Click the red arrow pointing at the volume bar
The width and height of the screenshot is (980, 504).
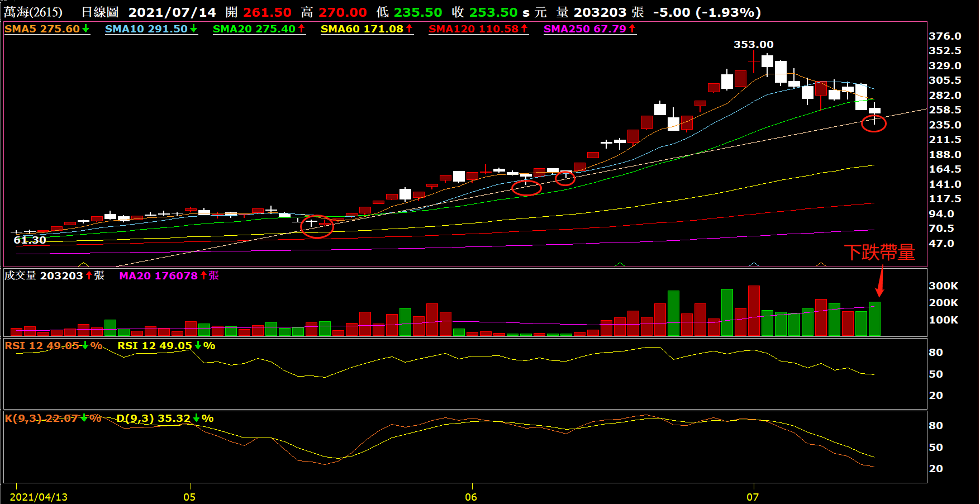(x=881, y=281)
